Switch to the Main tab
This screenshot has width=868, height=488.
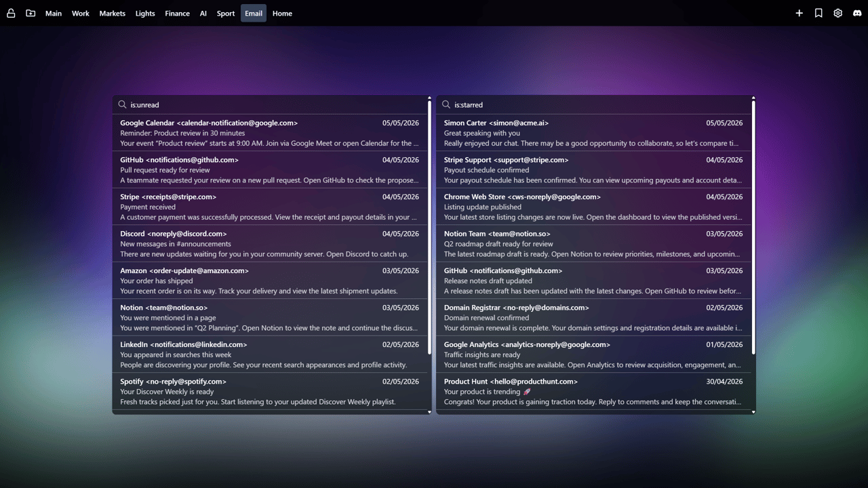[x=54, y=13]
